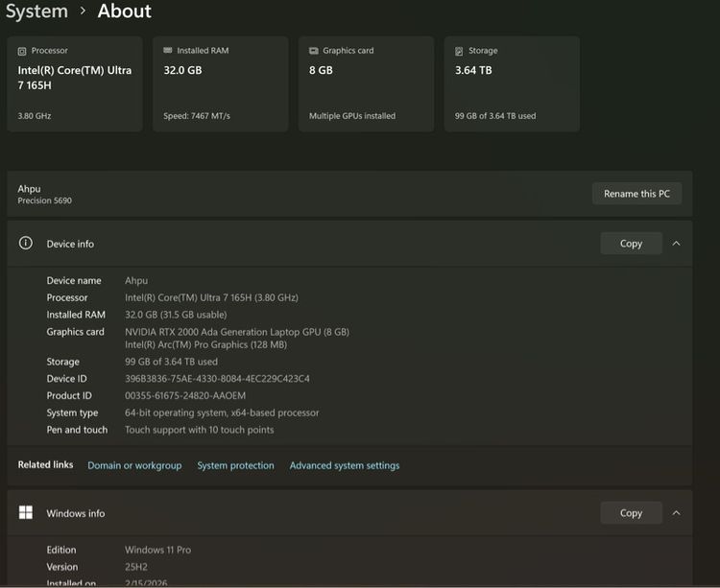Click the Graphics card icon
The image size is (720, 588).
[314, 51]
